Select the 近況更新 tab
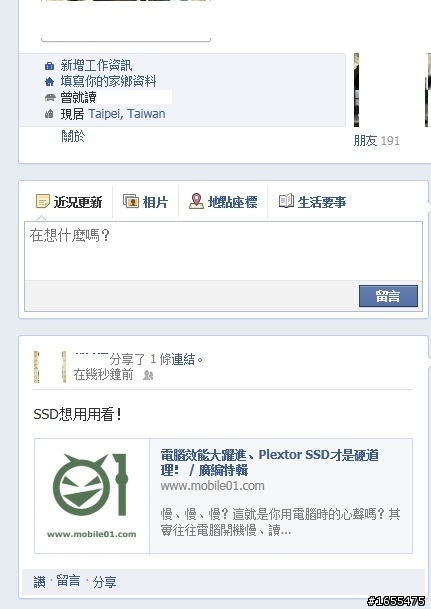This screenshot has height=609, width=431. (x=69, y=202)
